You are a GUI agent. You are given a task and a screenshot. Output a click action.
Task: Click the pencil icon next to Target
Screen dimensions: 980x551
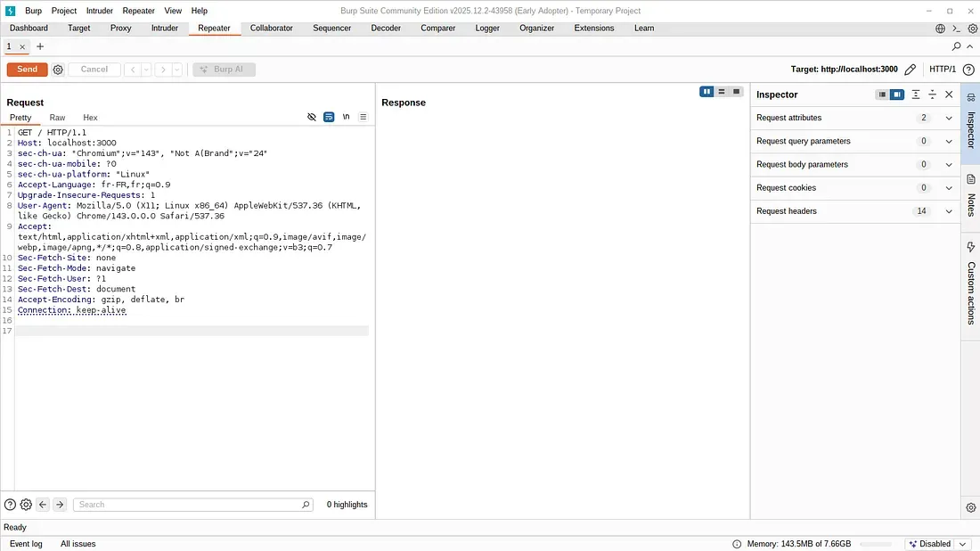[x=911, y=69]
